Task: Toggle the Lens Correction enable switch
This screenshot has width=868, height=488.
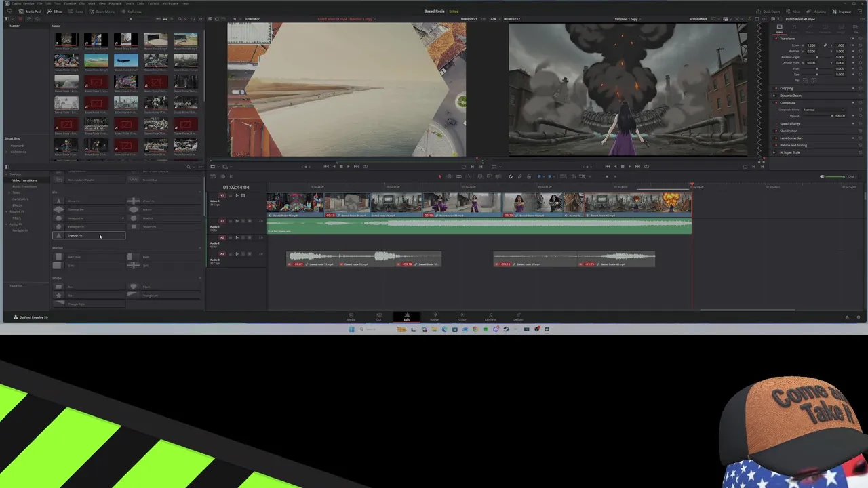Action: click(776, 138)
